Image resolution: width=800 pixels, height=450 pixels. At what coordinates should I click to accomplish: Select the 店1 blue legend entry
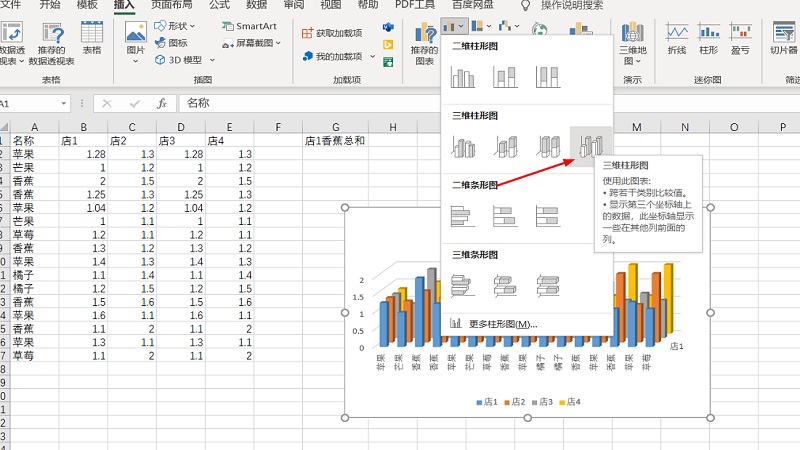point(487,402)
